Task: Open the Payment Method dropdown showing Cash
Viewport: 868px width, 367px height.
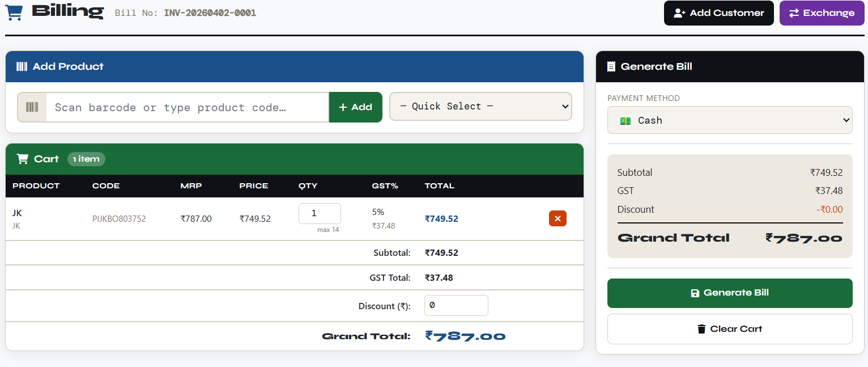Action: pyautogui.click(x=730, y=120)
